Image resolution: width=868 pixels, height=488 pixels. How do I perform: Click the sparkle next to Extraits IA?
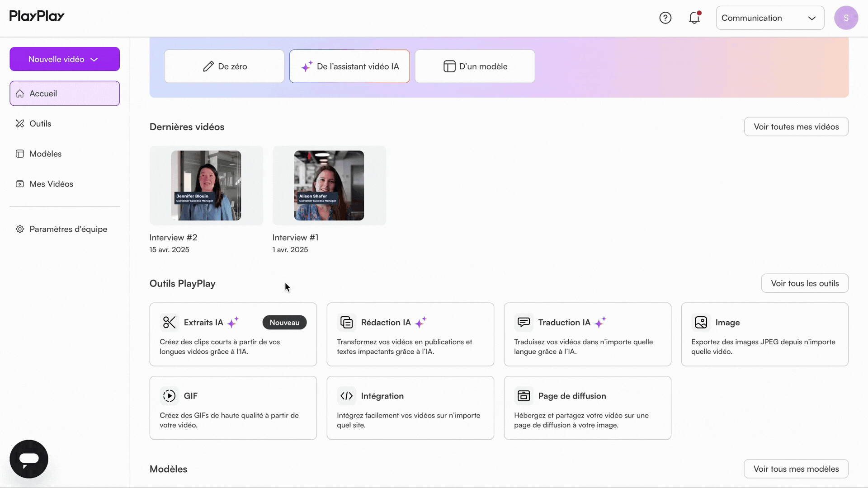[233, 322]
